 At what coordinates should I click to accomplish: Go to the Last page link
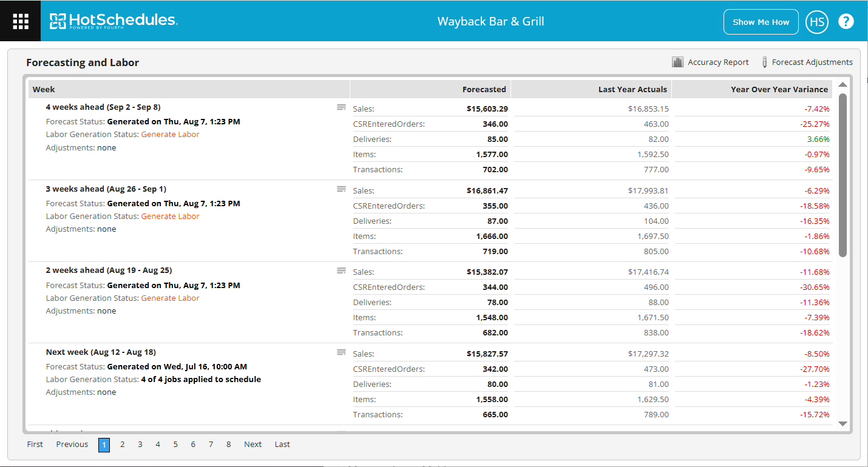[x=282, y=445]
